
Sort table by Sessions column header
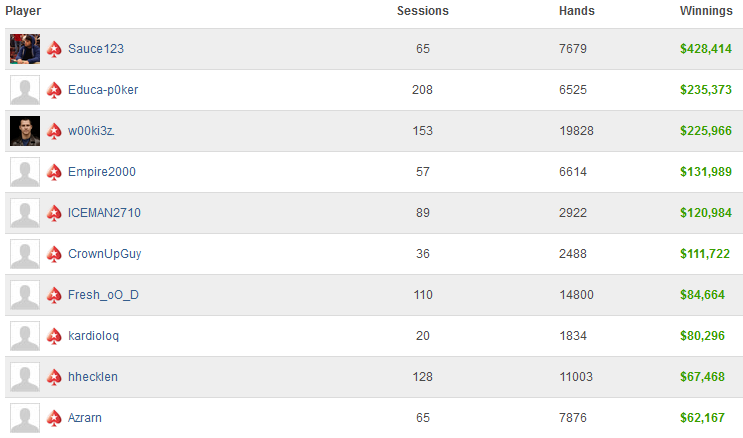pos(423,11)
